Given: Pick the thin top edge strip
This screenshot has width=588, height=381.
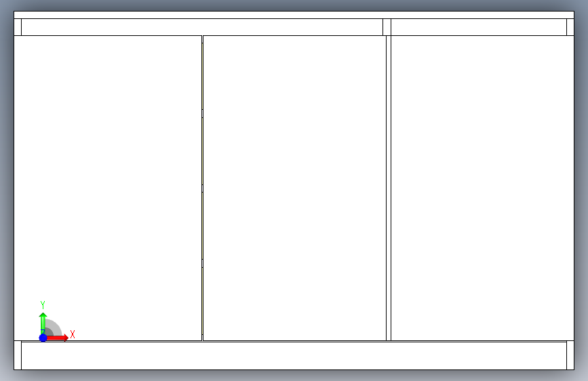Looking at the screenshot, I should pyautogui.click(x=294, y=15).
